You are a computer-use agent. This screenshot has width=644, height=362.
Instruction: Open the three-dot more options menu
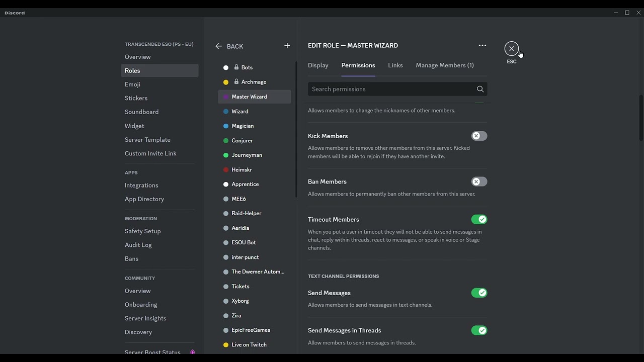[x=482, y=45]
